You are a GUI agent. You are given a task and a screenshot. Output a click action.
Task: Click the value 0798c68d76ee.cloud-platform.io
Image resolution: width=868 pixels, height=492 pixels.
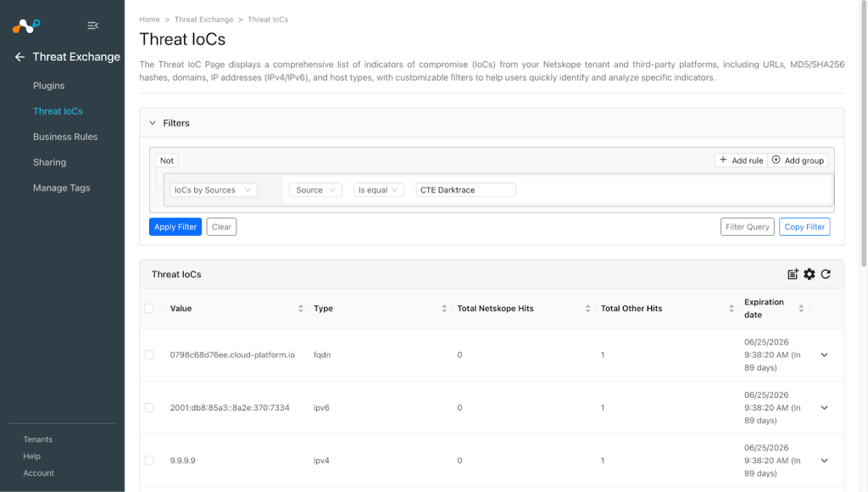point(232,355)
